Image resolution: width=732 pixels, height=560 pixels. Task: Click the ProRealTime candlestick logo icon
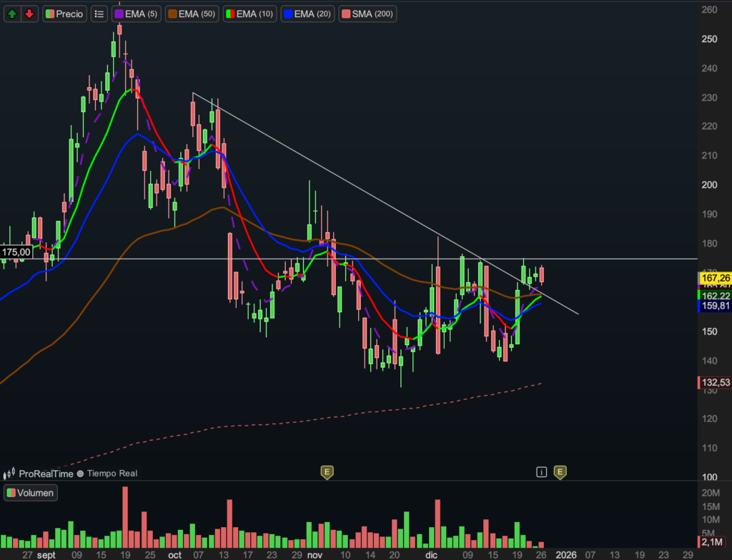[x=9, y=473]
